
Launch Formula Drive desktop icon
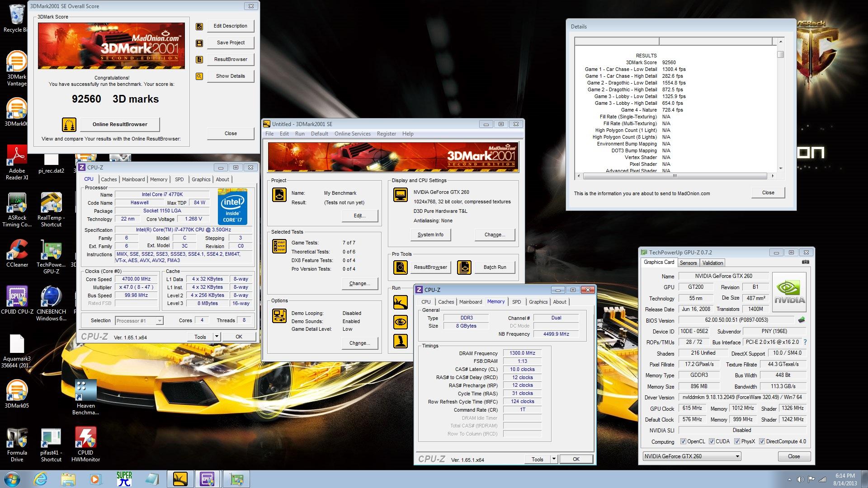17,445
